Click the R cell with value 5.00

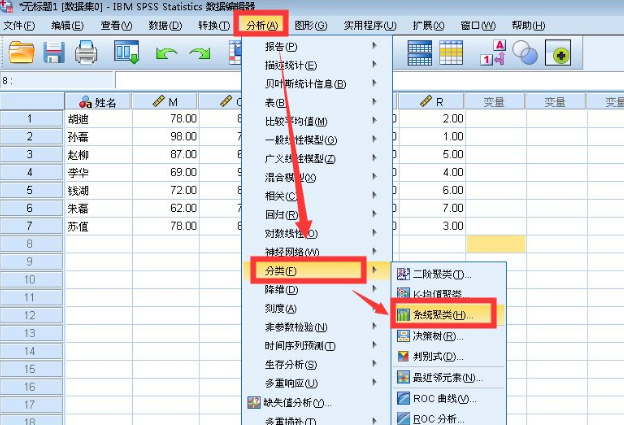point(432,154)
